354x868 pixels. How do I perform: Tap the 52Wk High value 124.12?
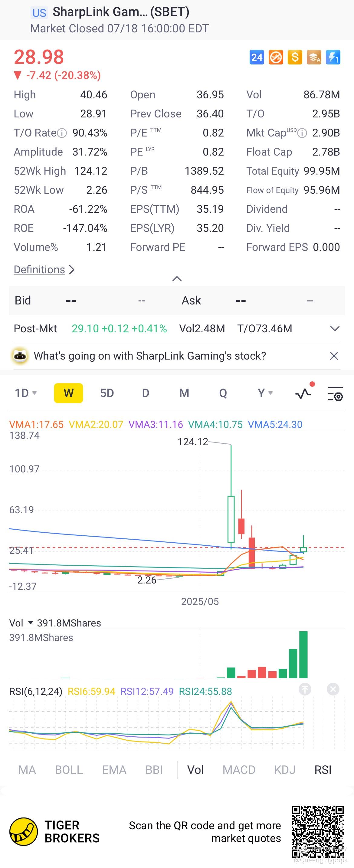point(90,171)
